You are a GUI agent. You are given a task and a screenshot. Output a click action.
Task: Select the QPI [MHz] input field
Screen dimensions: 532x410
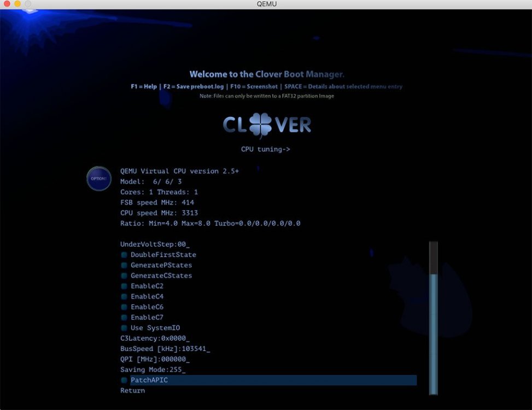click(155, 359)
